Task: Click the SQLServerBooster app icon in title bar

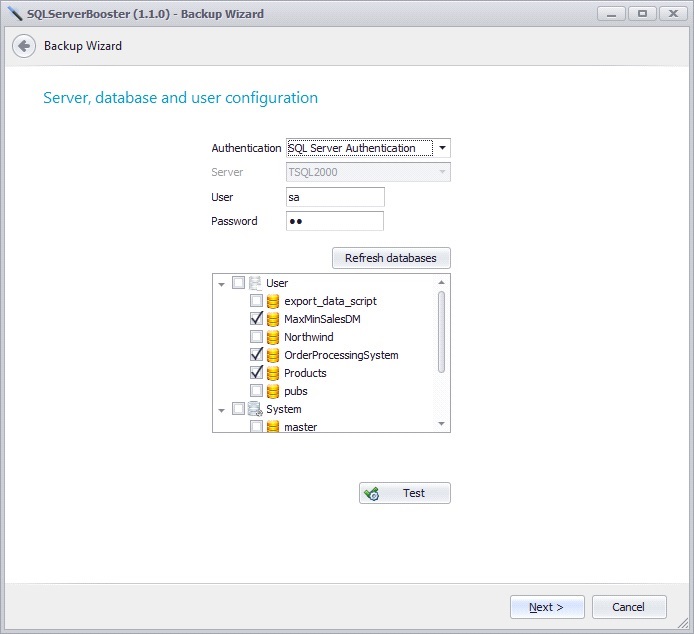Action: tap(14, 14)
